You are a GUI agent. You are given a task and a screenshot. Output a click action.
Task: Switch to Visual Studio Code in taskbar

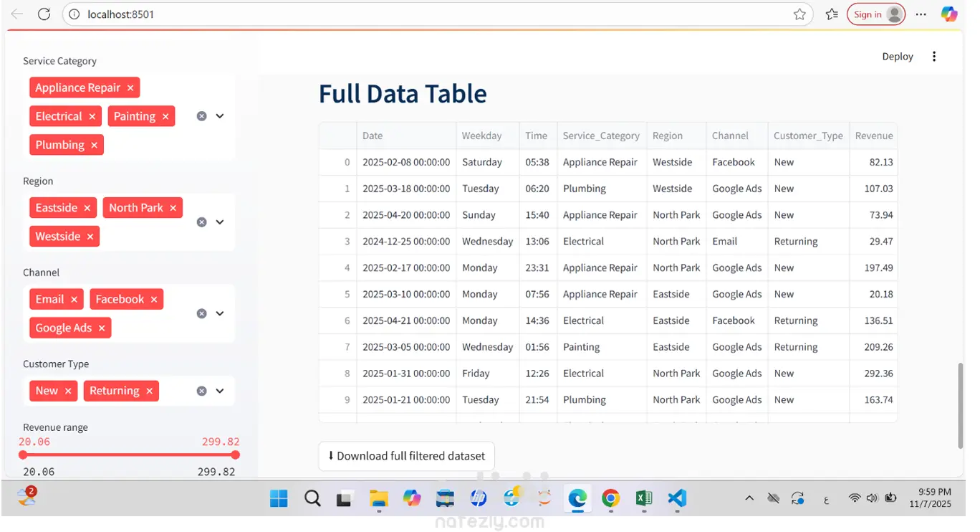[677, 498]
